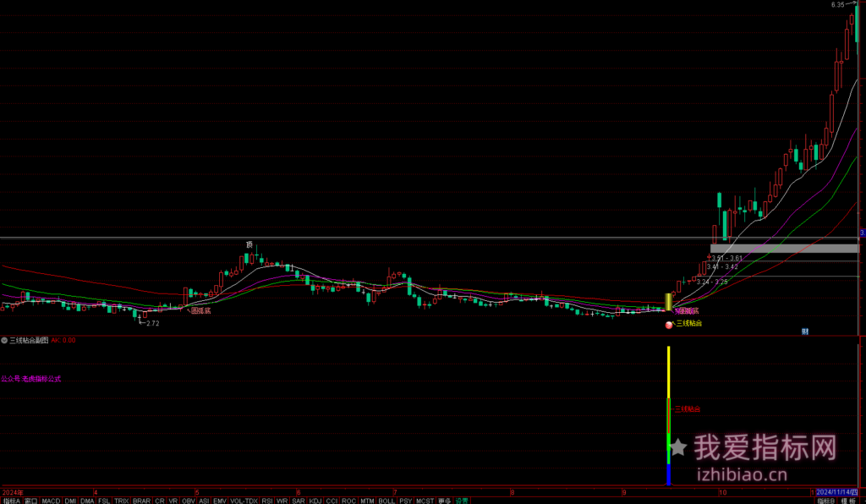
Task: Click the AK: 0.00 indicator value
Action: (x=63, y=341)
